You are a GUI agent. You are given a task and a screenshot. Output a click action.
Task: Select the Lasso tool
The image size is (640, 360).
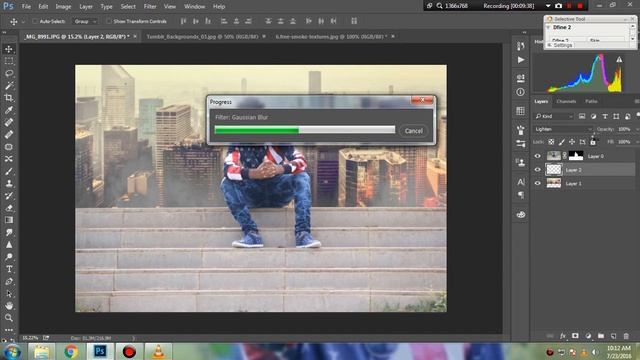9,73
